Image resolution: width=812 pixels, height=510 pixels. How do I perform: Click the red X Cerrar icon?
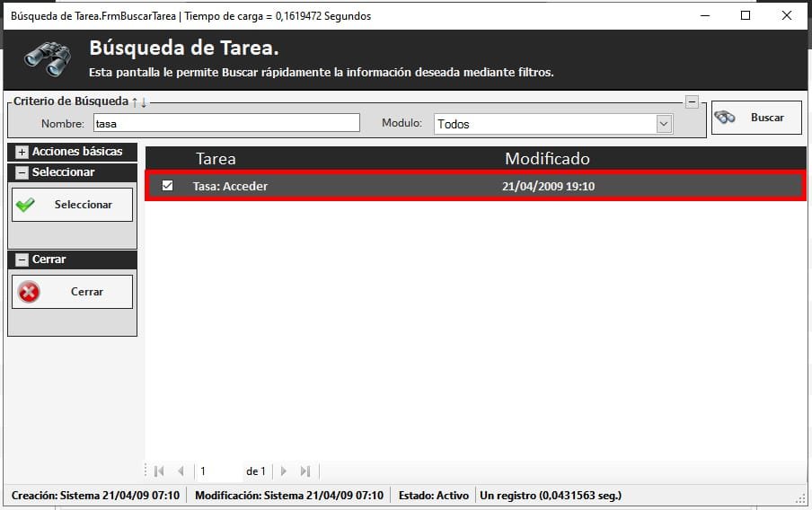click(x=30, y=292)
